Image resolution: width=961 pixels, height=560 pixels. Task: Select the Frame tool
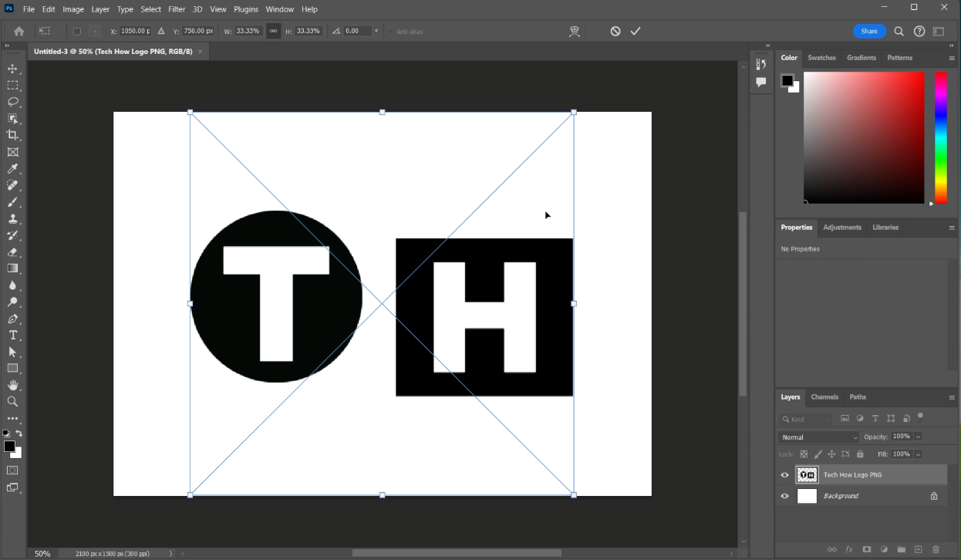12,152
